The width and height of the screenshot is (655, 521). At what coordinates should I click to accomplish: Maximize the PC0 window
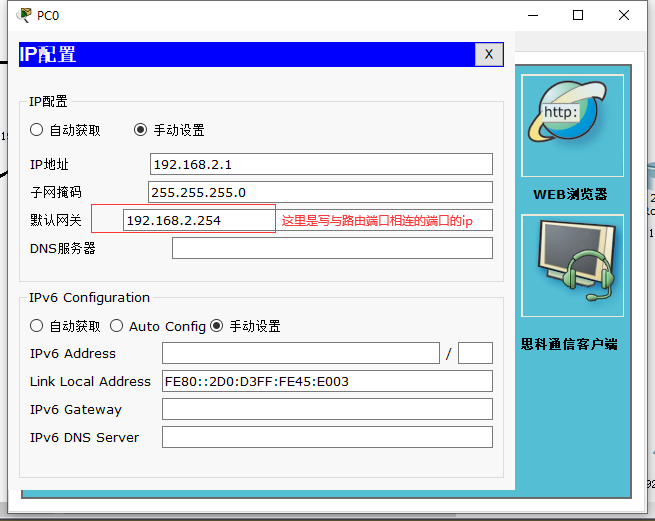(x=578, y=15)
